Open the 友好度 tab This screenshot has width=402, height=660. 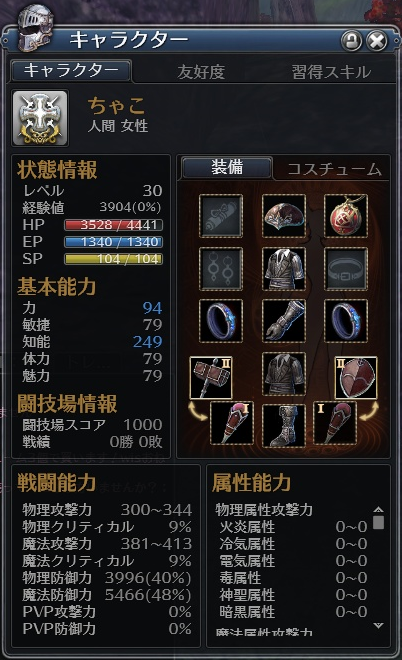pyautogui.click(x=201, y=72)
